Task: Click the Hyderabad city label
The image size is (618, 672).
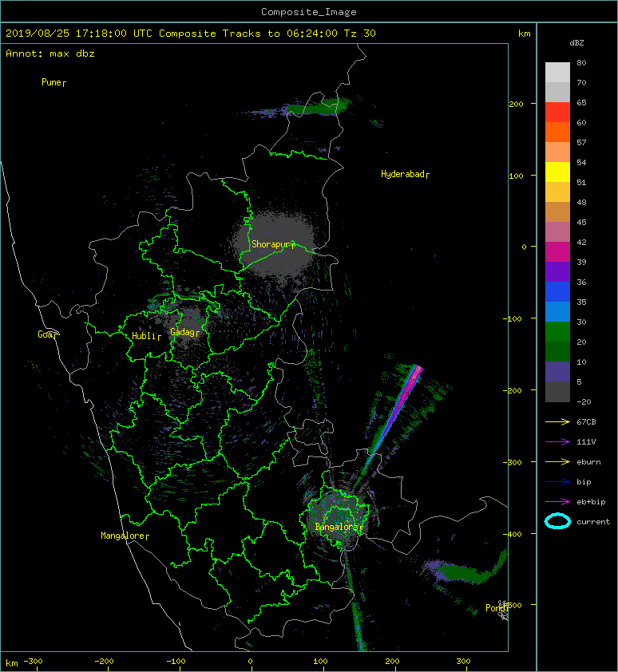Action: click(x=405, y=174)
